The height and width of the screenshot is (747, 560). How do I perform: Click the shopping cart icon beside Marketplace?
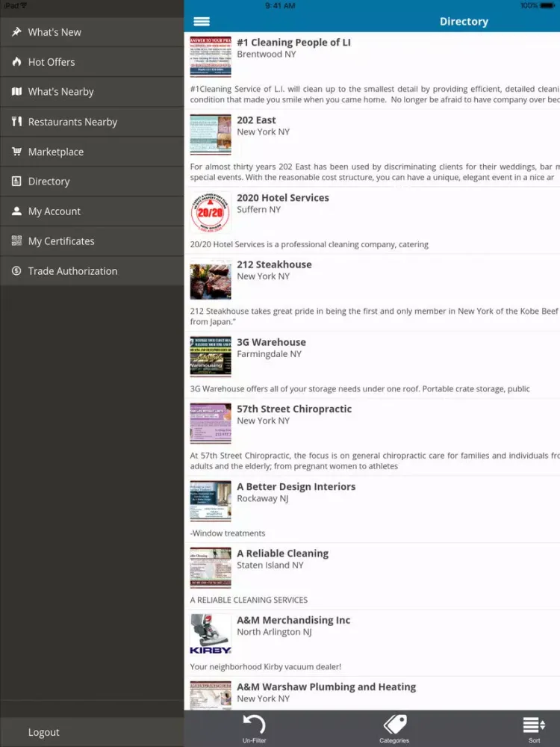pyautogui.click(x=16, y=152)
